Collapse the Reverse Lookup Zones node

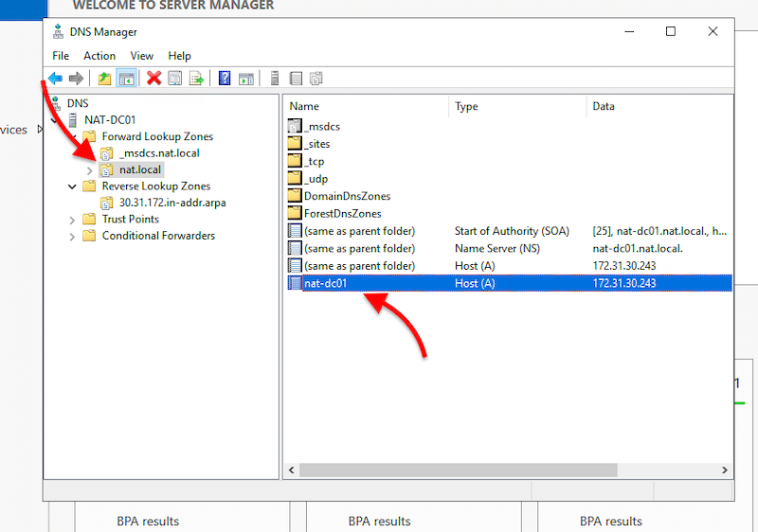point(72,186)
